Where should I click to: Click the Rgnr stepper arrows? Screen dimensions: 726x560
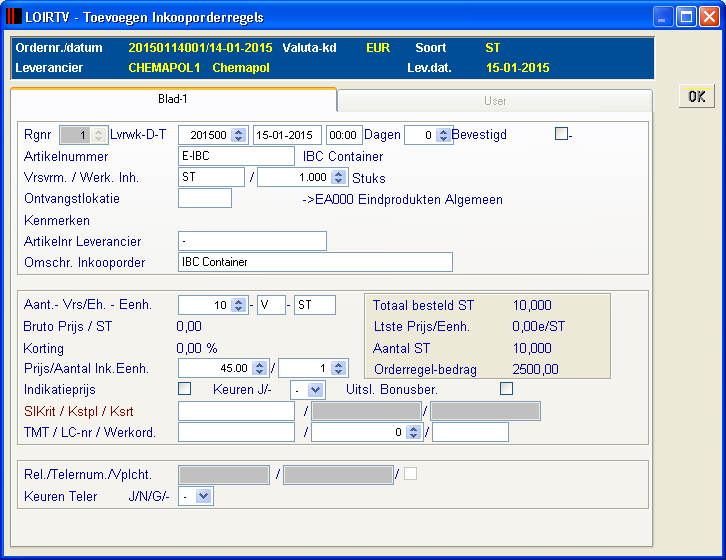pyautogui.click(x=98, y=135)
